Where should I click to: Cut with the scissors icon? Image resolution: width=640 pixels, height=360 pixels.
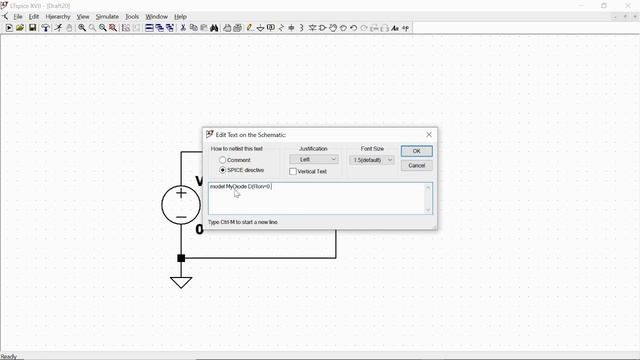coord(183,28)
